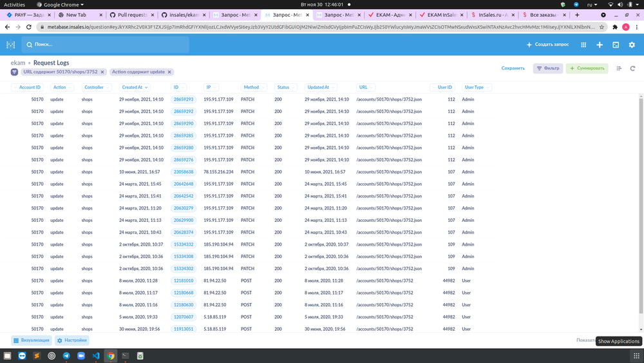Switch to the New Tab browser tab
Image resolution: width=644 pixels, height=363 pixels.
(76, 14)
